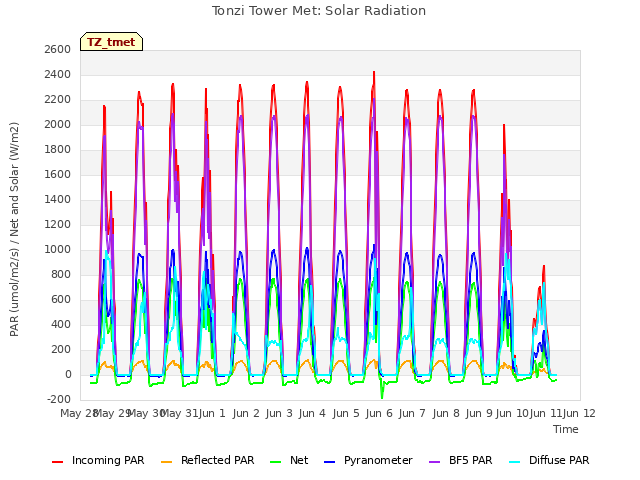Click the Jun 7 x-axis date label
The height and width of the screenshot is (480, 640).
pos(412,413)
